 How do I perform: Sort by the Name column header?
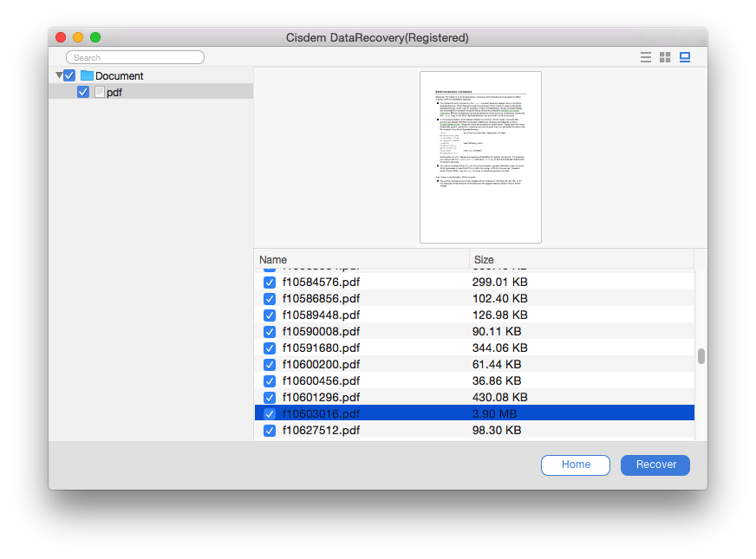362,259
